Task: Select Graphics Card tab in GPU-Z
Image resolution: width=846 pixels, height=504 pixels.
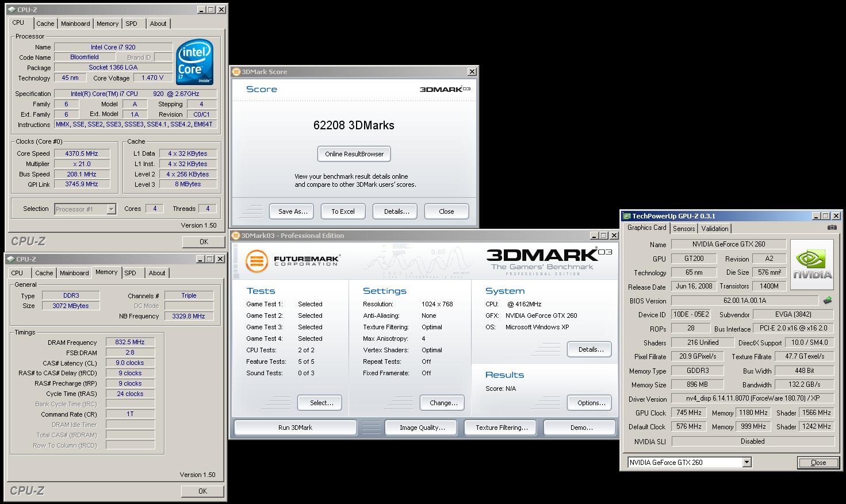Action: pos(646,228)
